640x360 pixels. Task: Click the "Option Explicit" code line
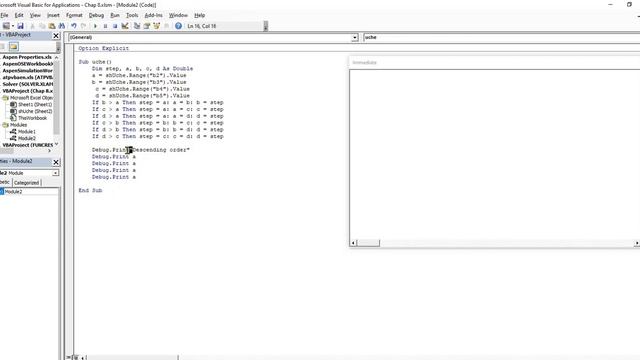(x=103, y=48)
